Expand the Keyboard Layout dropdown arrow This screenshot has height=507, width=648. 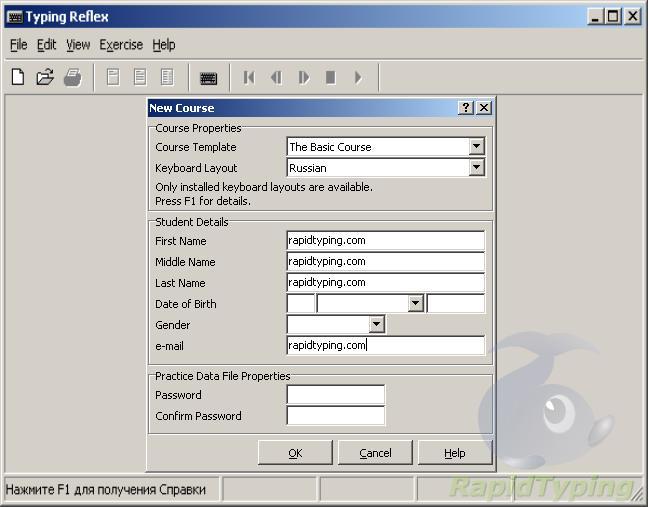click(x=476, y=167)
